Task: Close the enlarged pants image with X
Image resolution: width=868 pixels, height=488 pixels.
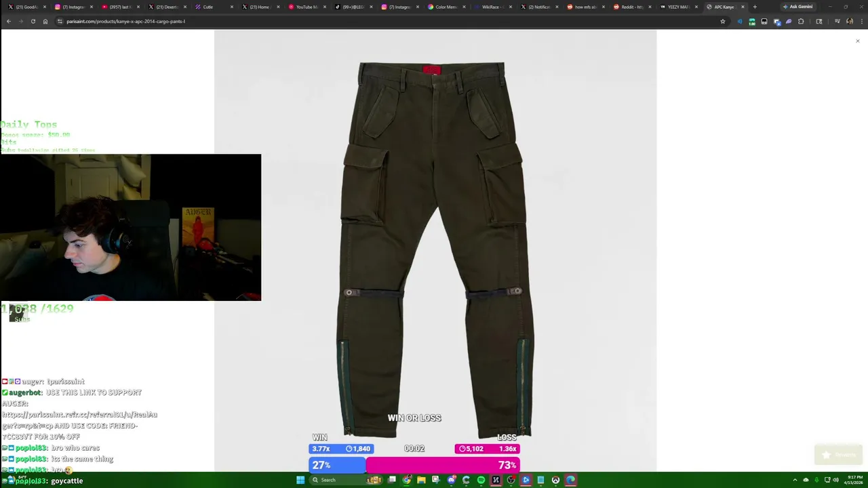Action: (x=857, y=41)
